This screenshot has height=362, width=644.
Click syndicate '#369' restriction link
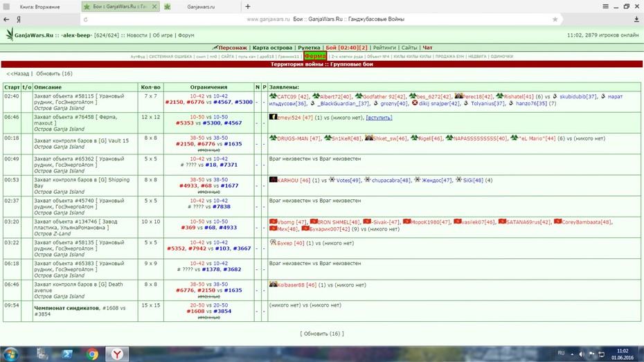pyautogui.click(x=188, y=228)
